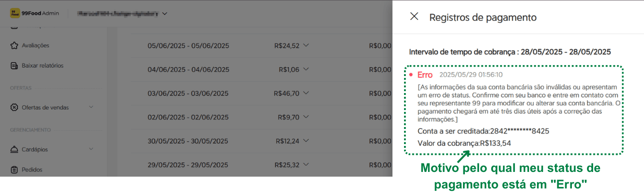Click the Baixar relatórios document icon

[x=14, y=66]
